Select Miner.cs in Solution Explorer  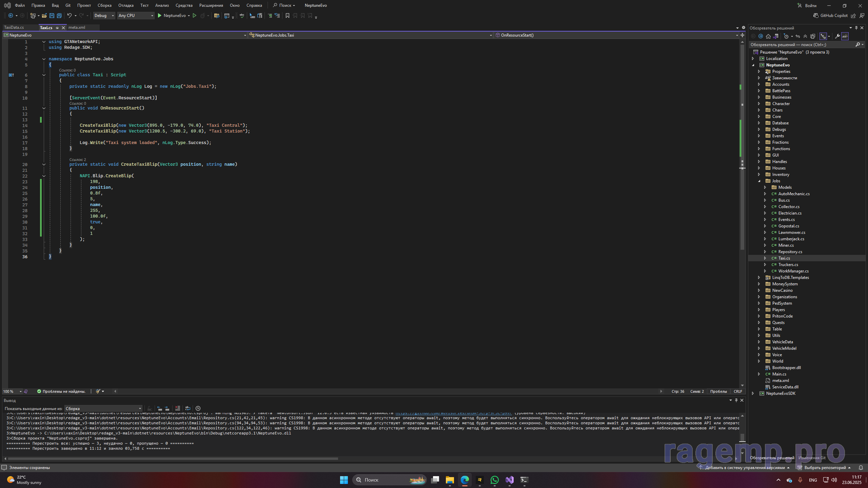pos(786,245)
